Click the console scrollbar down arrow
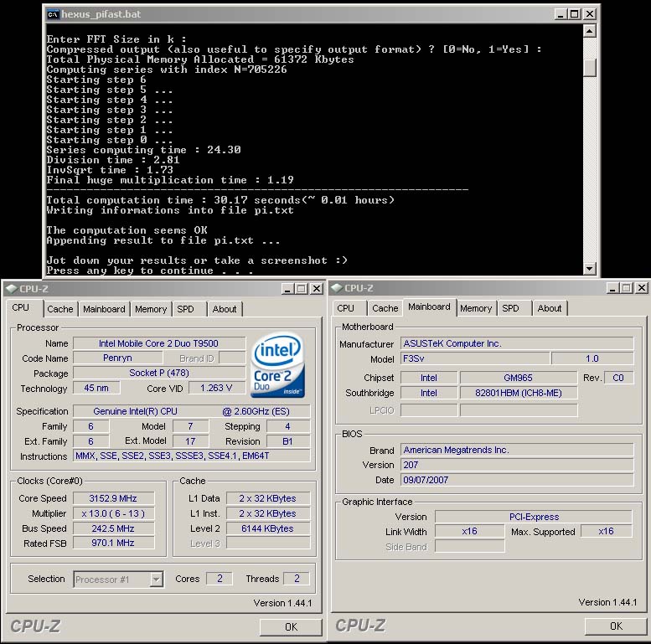The image size is (651, 644). tap(590, 269)
